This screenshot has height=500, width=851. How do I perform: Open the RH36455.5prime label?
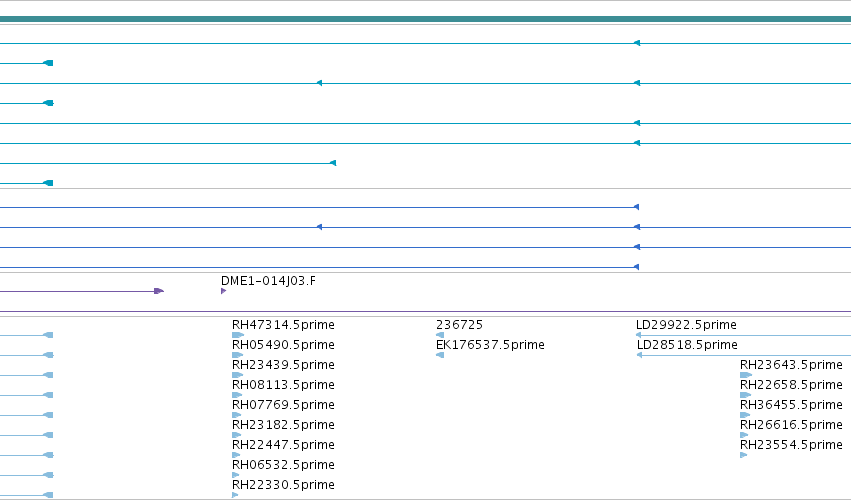791,405
